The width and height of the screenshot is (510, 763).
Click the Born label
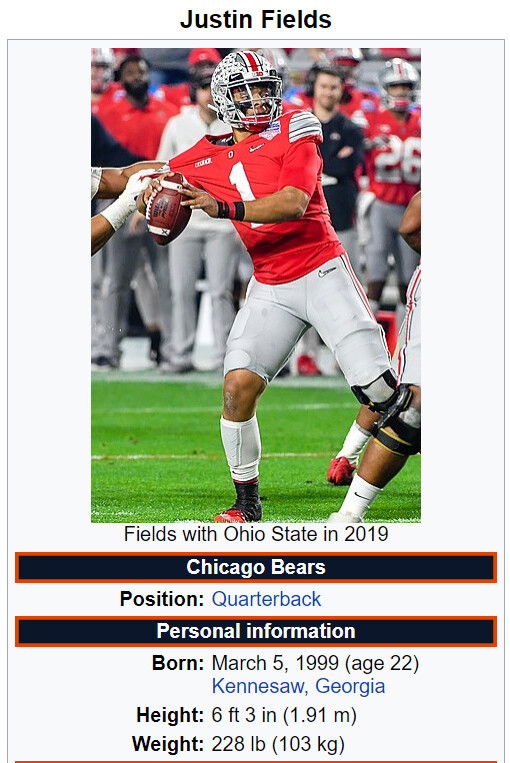coord(178,663)
